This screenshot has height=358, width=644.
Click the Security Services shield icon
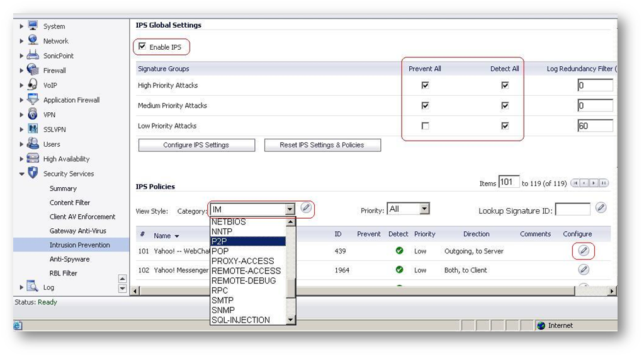tap(33, 173)
